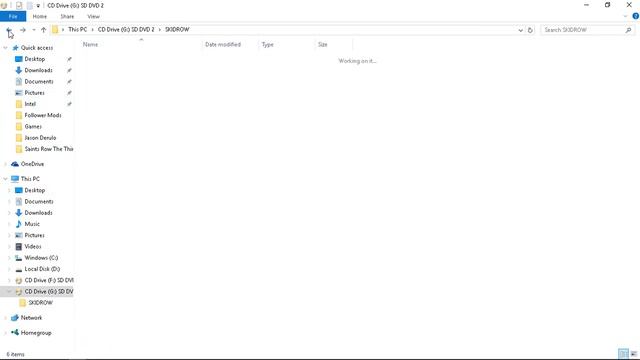Select This PC in navigation pane

(x=30, y=179)
